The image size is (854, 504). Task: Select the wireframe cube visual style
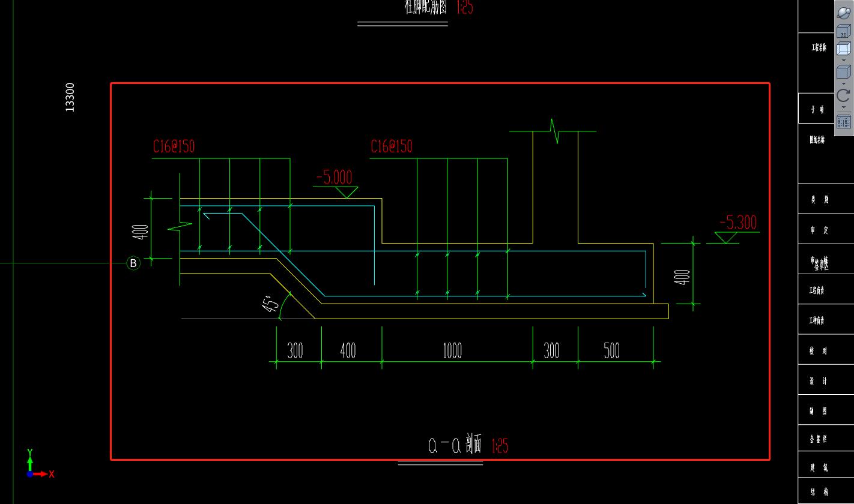[844, 49]
